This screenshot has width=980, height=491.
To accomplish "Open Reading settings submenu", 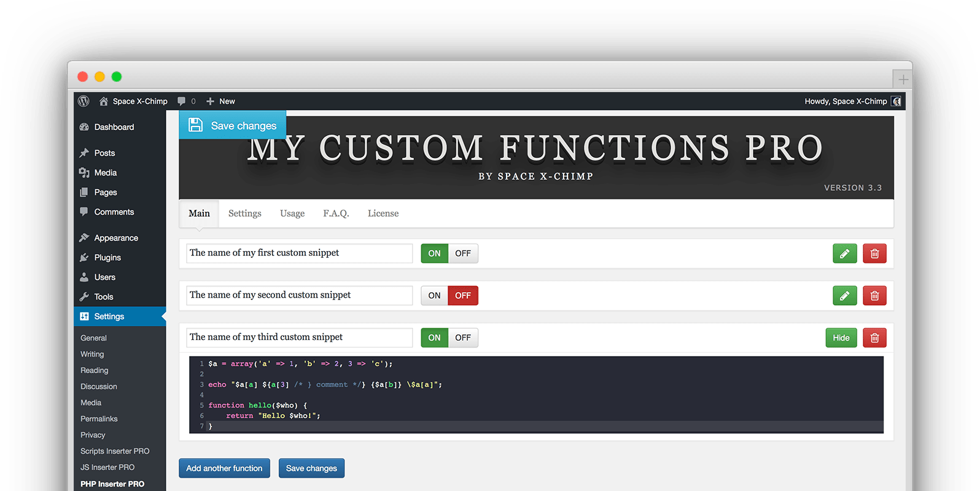I will coord(94,370).
